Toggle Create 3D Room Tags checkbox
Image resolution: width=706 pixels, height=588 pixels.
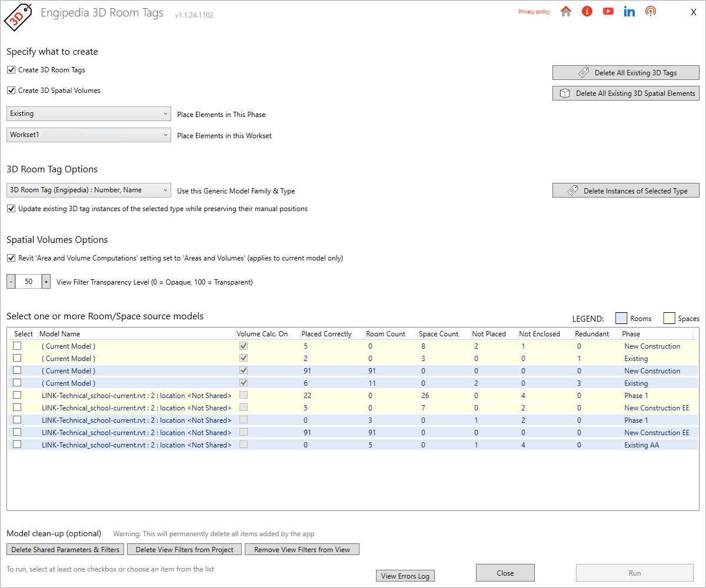(x=11, y=70)
